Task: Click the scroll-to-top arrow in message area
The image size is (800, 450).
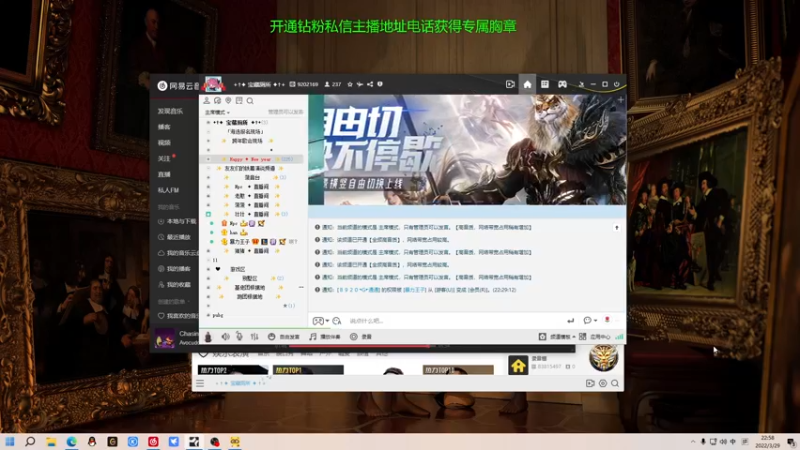Action: point(616,228)
